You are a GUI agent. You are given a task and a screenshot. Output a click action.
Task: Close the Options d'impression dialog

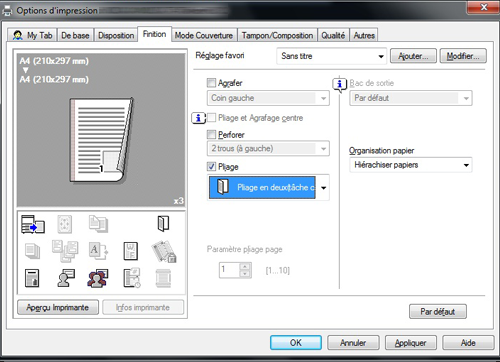pos(484,7)
